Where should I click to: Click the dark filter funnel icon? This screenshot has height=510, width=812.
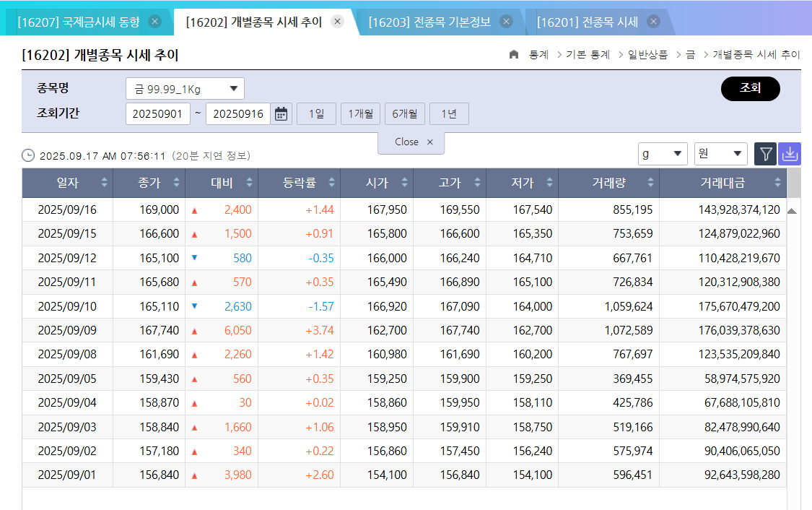tap(765, 153)
